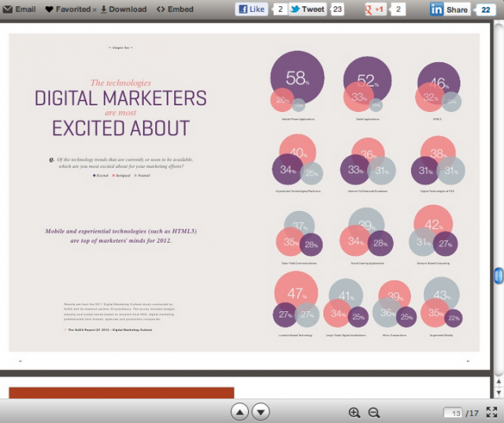504x423 pixels.
Task: Enter fullscreen mode
Action: point(491,412)
